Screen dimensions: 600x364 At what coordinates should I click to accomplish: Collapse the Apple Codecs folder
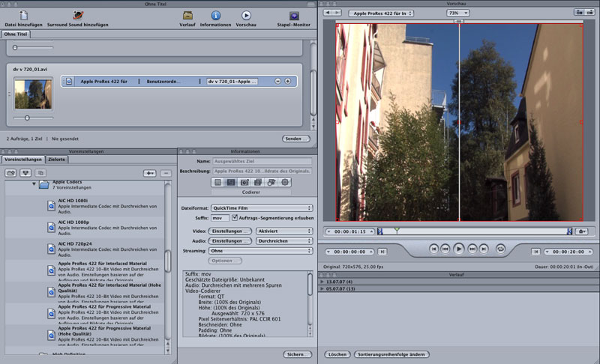[x=34, y=183]
